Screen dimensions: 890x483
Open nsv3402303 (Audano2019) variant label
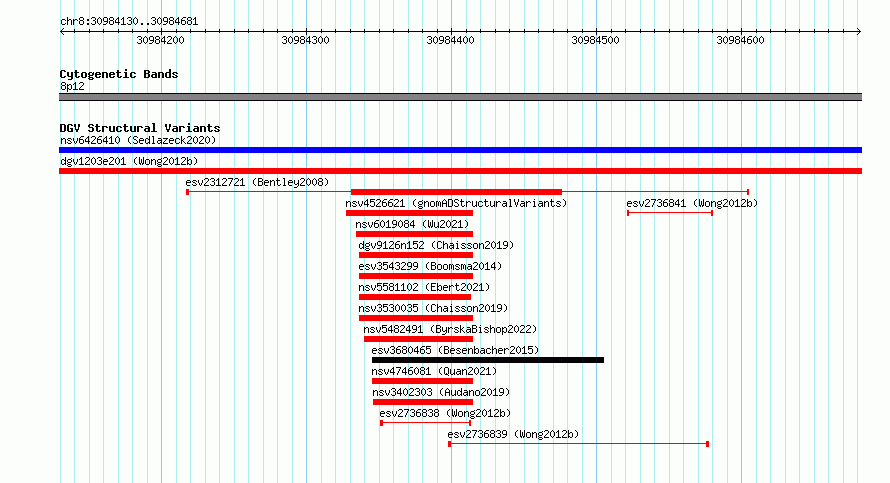pos(441,392)
